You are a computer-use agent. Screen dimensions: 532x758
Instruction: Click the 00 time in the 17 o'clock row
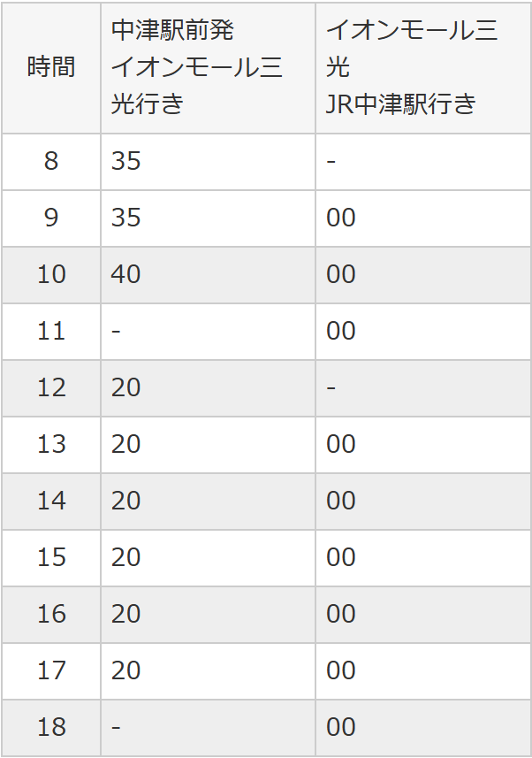341,670
